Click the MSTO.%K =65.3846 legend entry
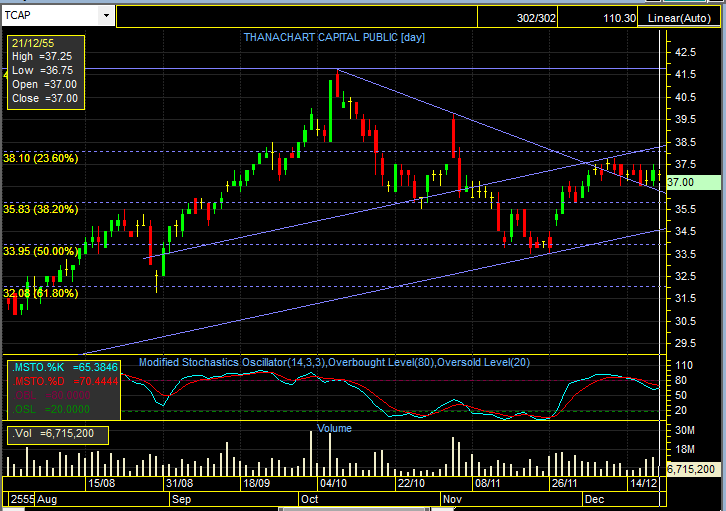This screenshot has height=511, width=726. point(65,368)
